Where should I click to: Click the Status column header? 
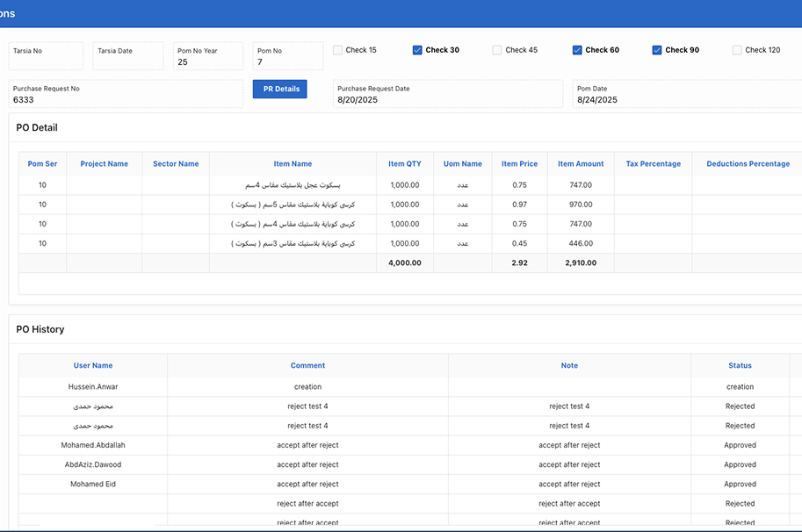tap(740, 366)
